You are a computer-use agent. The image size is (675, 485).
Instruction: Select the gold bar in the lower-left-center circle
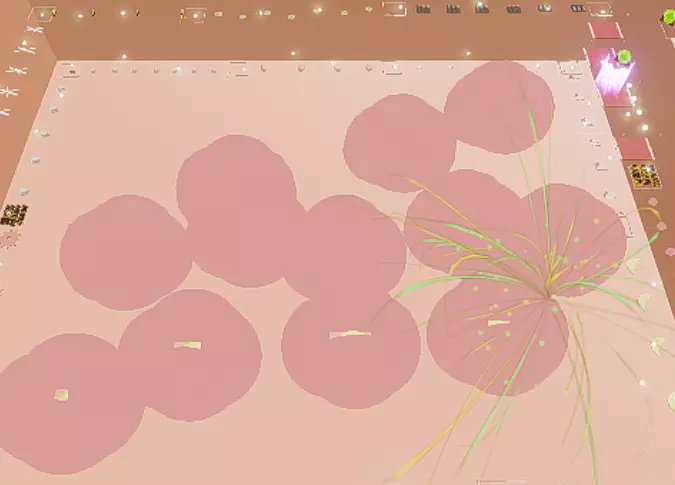coord(187,346)
